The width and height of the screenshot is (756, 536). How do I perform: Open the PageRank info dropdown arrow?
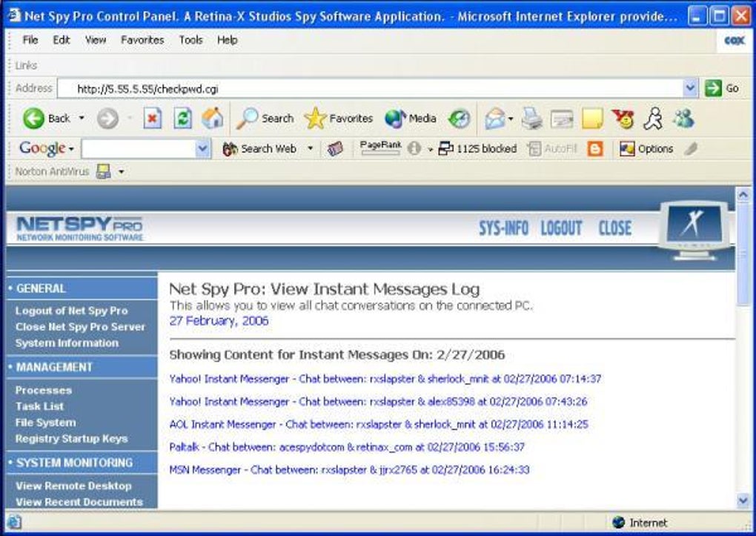(430, 149)
